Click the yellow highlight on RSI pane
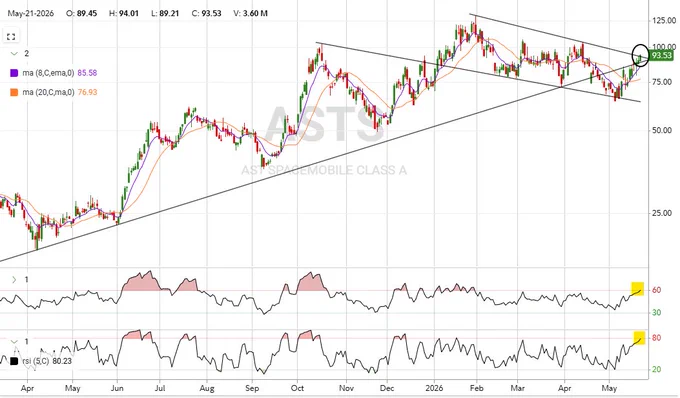Image resolution: width=680 pixels, height=398 pixels. 639,338
